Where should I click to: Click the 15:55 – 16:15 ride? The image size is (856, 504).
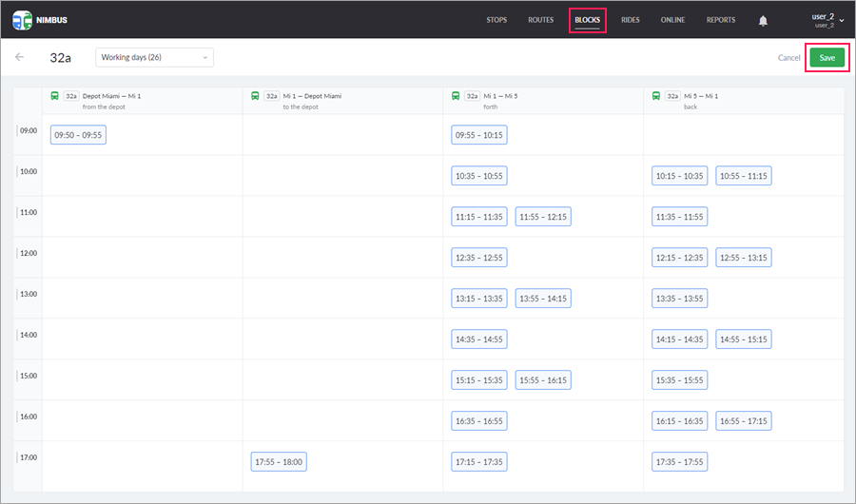[x=543, y=380]
